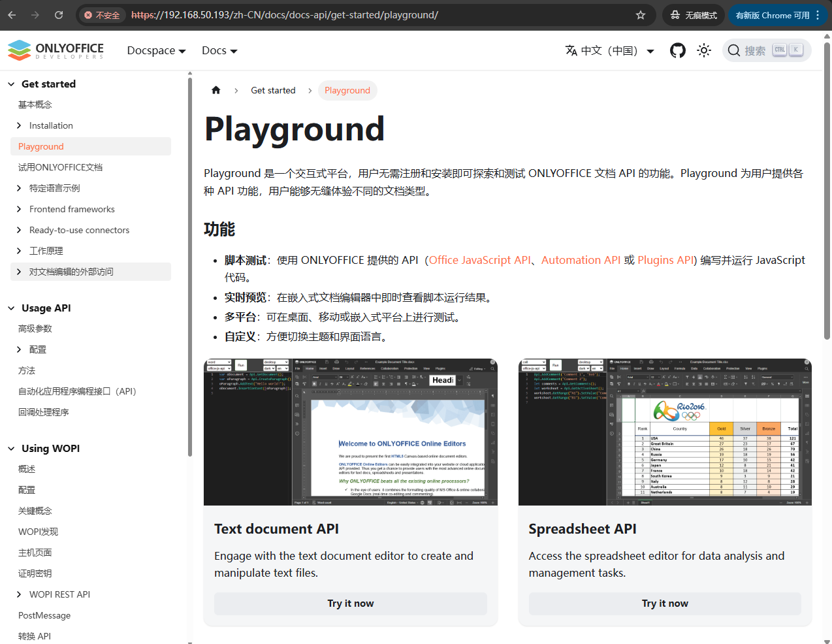Select 基本概念 in the sidebar
This screenshot has width=832, height=644.
35,105
